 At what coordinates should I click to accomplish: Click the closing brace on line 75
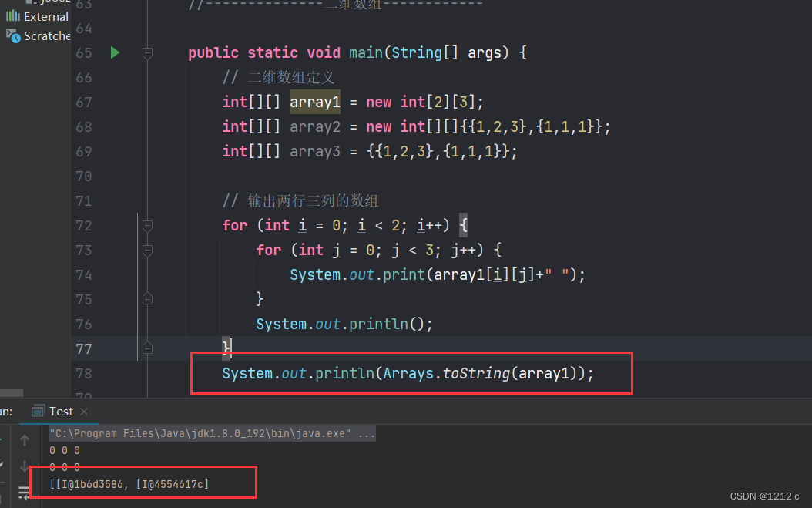coord(260,299)
